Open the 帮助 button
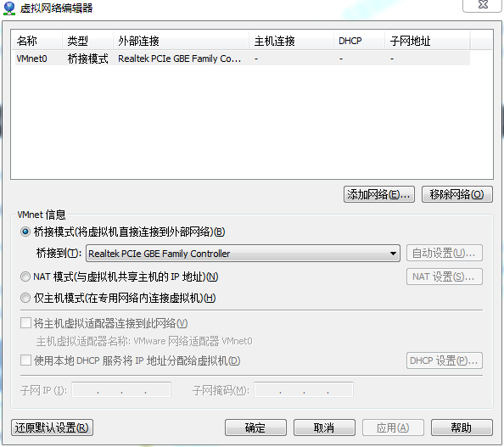Screen dimensions: 504x447 pos(462,427)
